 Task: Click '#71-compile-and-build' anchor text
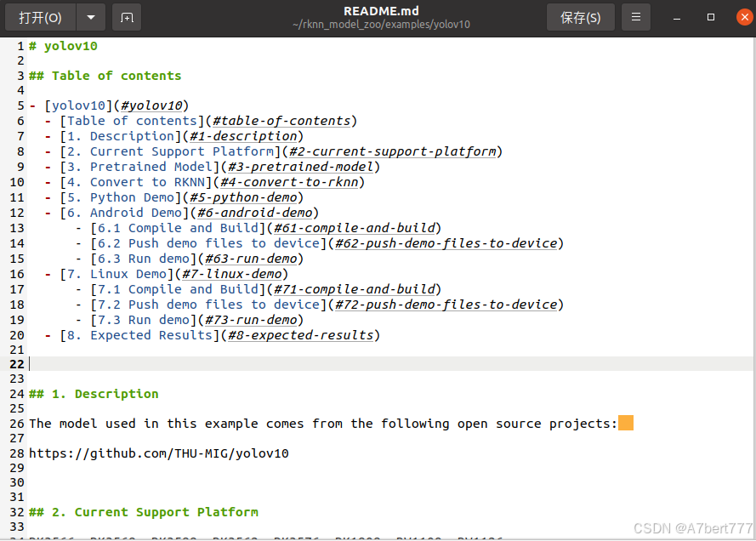[355, 289]
